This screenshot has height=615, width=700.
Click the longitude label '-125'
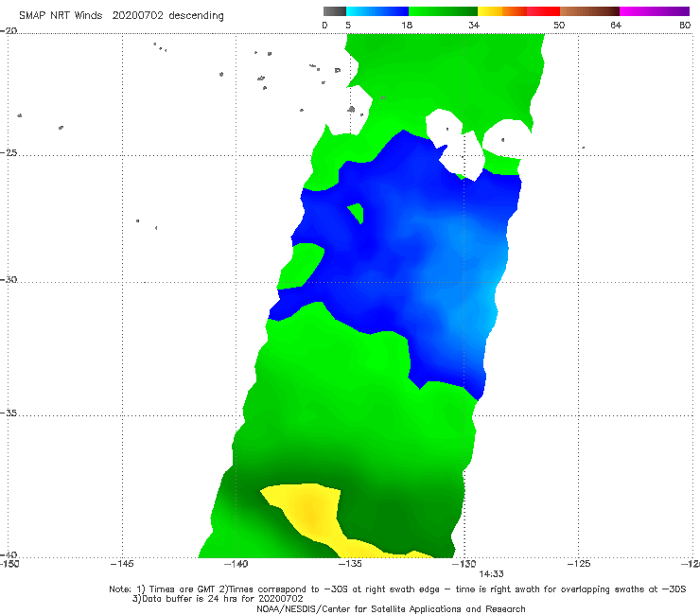click(579, 564)
